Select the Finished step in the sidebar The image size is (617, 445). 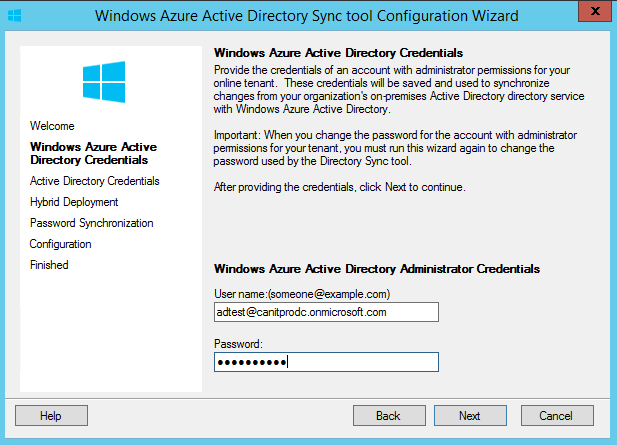[x=49, y=265]
